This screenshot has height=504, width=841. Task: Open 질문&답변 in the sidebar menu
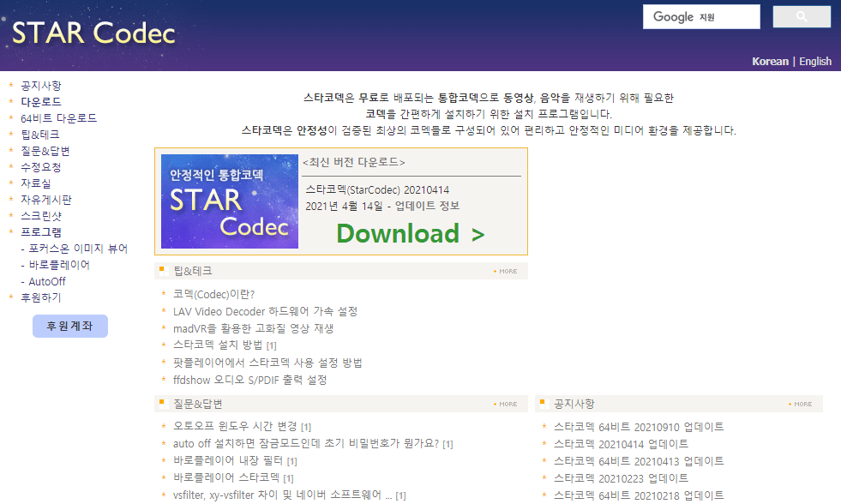[x=45, y=151]
